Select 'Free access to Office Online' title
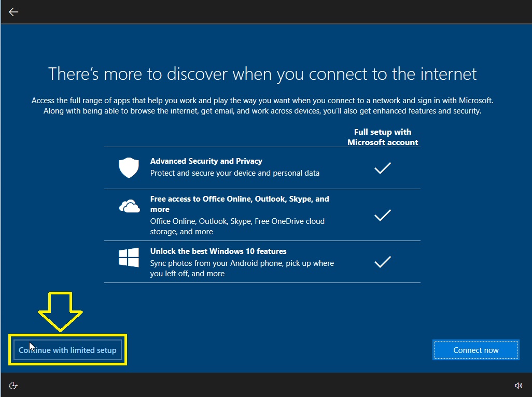Screen dimensions: 532x397 click(x=240, y=204)
